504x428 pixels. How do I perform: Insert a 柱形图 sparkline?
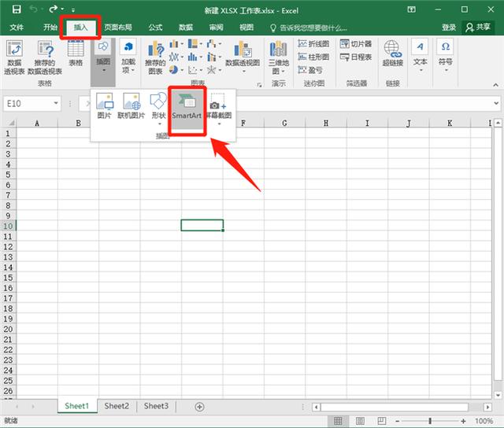coord(313,57)
